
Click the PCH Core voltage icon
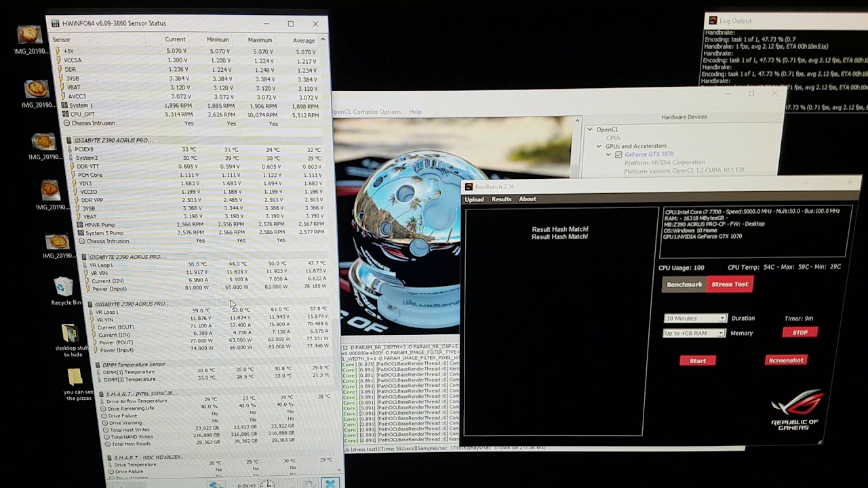(x=73, y=175)
